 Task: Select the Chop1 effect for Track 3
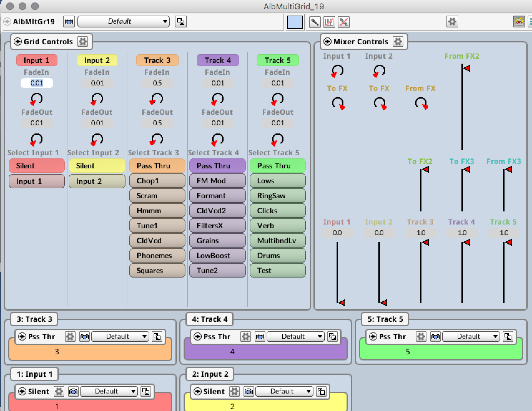click(x=157, y=181)
